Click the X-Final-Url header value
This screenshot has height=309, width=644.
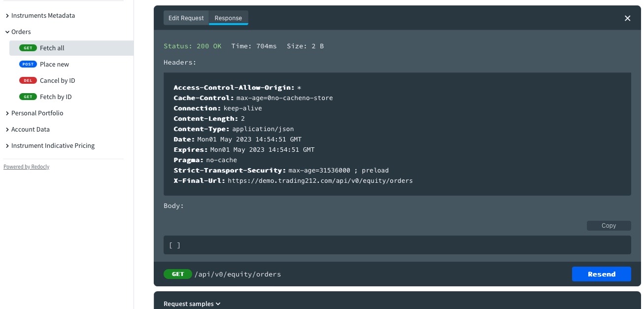point(320,181)
